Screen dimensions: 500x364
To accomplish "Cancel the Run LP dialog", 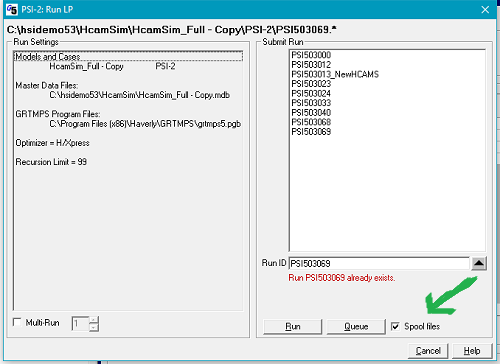I will (428, 351).
